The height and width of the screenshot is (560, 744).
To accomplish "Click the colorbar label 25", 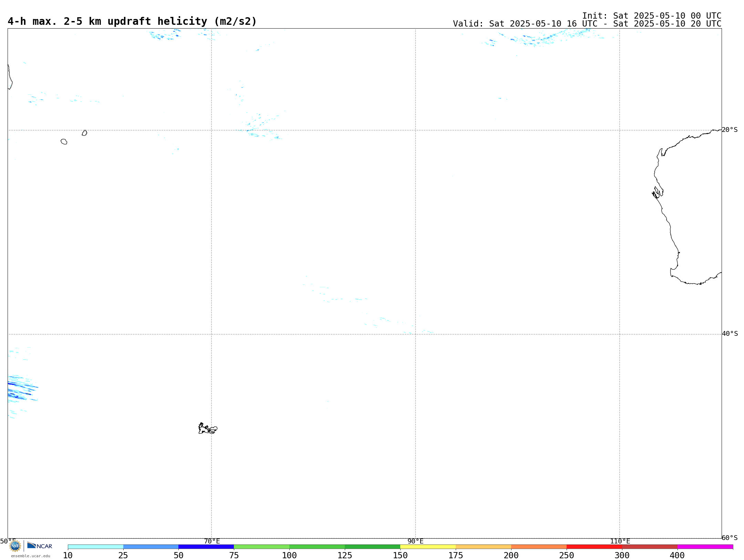I will pos(123,556).
